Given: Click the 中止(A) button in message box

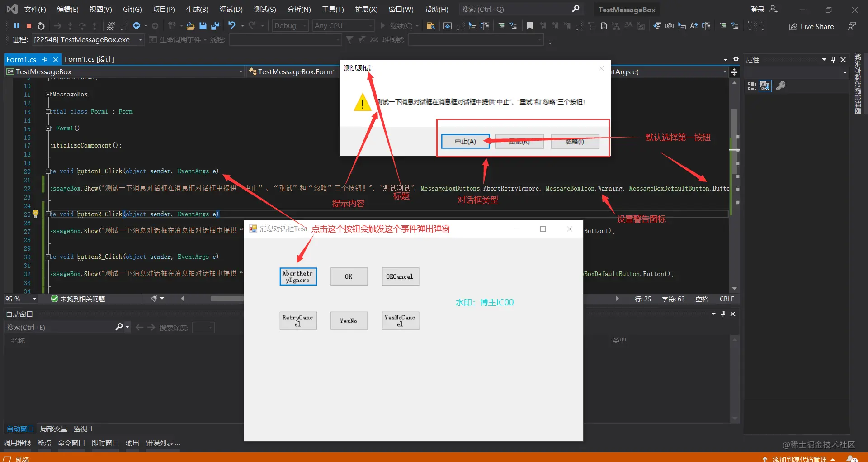Looking at the screenshot, I should [465, 142].
